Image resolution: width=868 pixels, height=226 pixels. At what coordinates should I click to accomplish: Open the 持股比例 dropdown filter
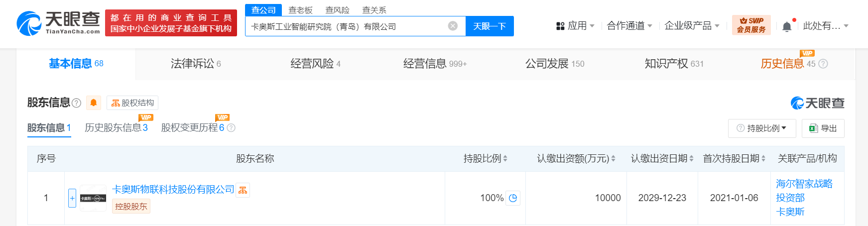(x=762, y=128)
